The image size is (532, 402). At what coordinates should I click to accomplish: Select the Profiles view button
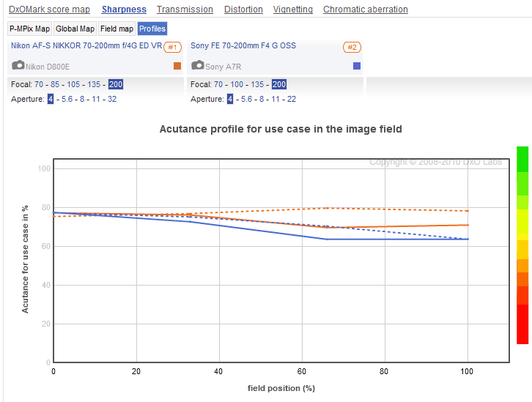coord(152,29)
